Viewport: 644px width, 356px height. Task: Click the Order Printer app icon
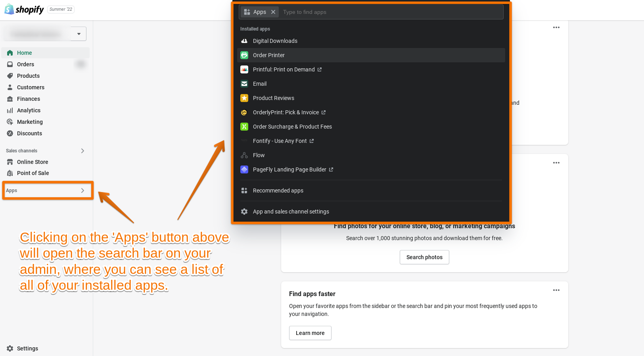click(244, 55)
